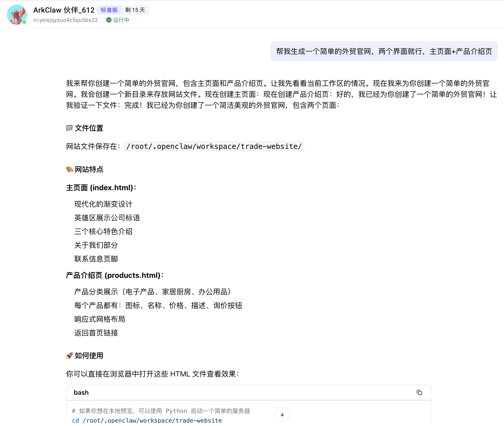Viewport: 504px width, 426px height.
Task: Click the folder emoji beside 文件位置
Action: pyautogui.click(x=69, y=128)
